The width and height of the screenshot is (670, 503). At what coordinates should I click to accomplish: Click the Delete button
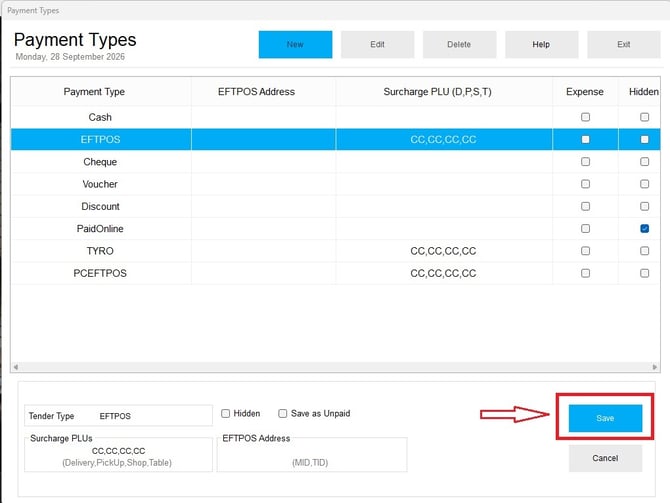click(x=459, y=44)
